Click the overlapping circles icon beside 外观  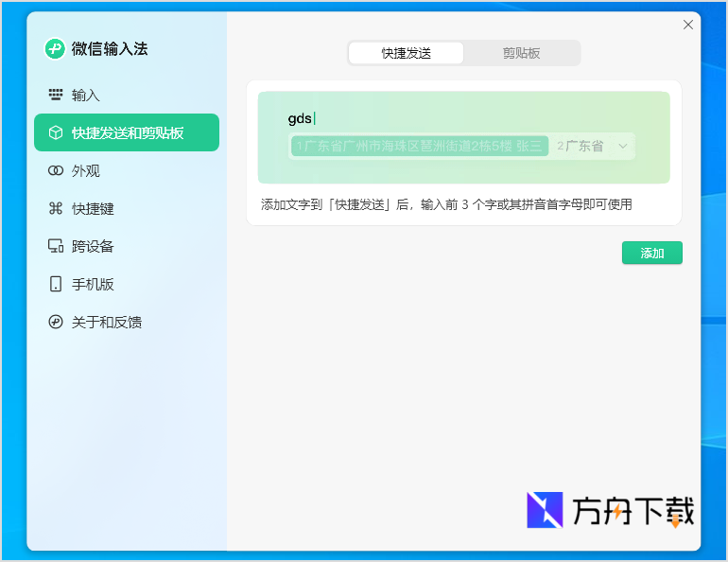(x=56, y=170)
